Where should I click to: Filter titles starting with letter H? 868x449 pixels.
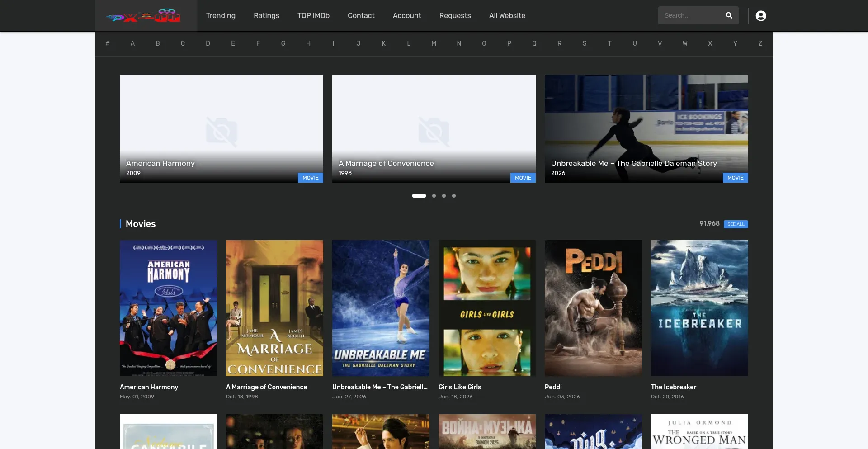tap(308, 43)
